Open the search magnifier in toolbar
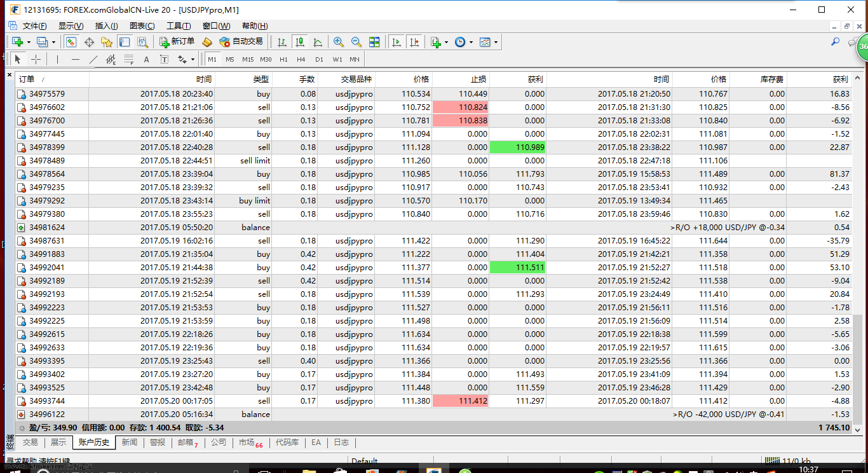The image size is (868, 473). (836, 42)
